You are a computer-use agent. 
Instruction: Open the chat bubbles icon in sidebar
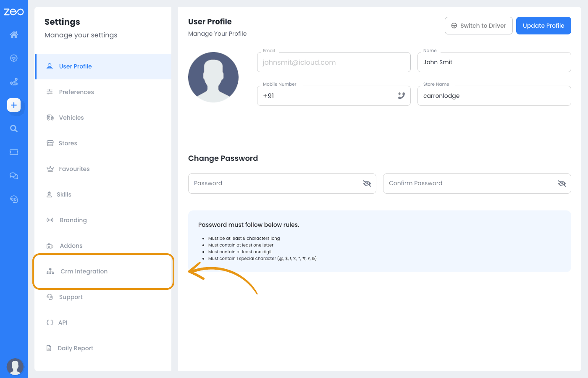tap(14, 176)
